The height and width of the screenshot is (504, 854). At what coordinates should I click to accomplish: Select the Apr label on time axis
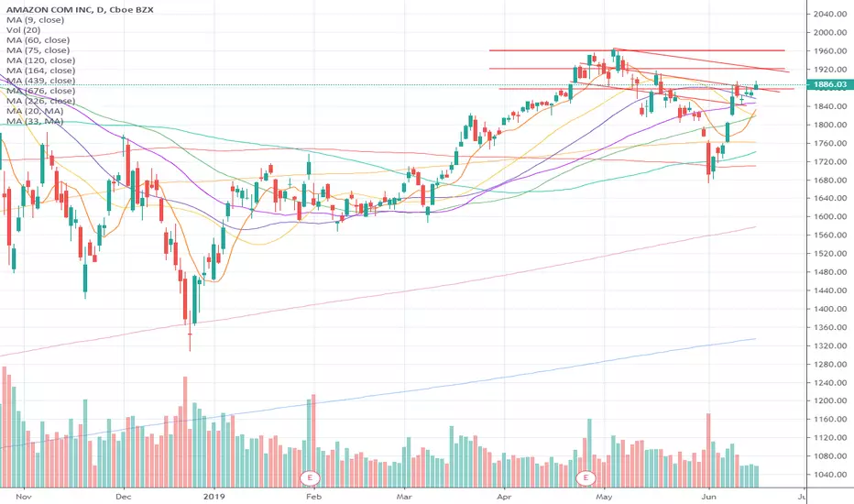[504, 497]
